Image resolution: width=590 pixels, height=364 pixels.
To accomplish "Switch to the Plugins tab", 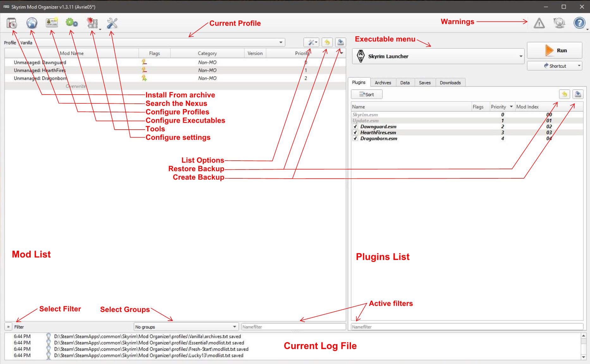I will coord(359,82).
